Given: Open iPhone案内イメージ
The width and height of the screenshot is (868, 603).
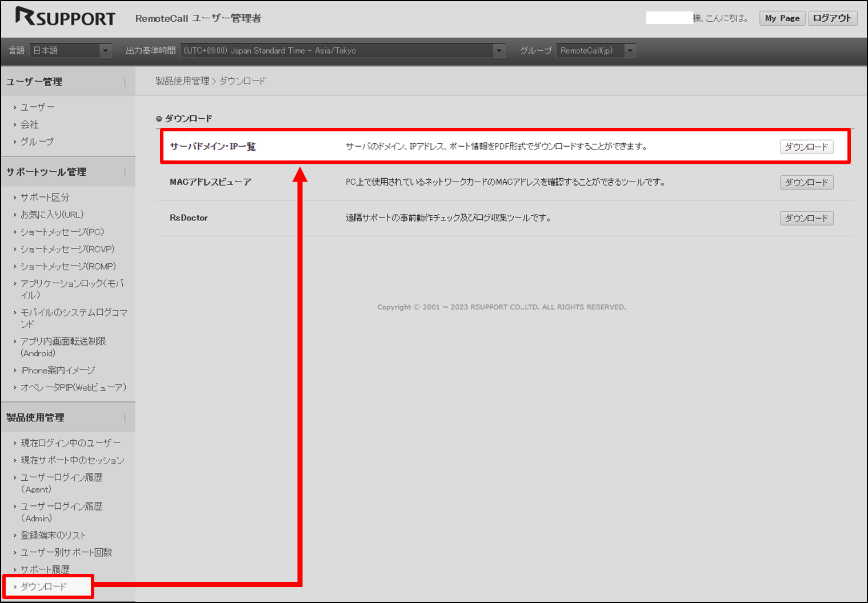Looking at the screenshot, I should click(58, 370).
